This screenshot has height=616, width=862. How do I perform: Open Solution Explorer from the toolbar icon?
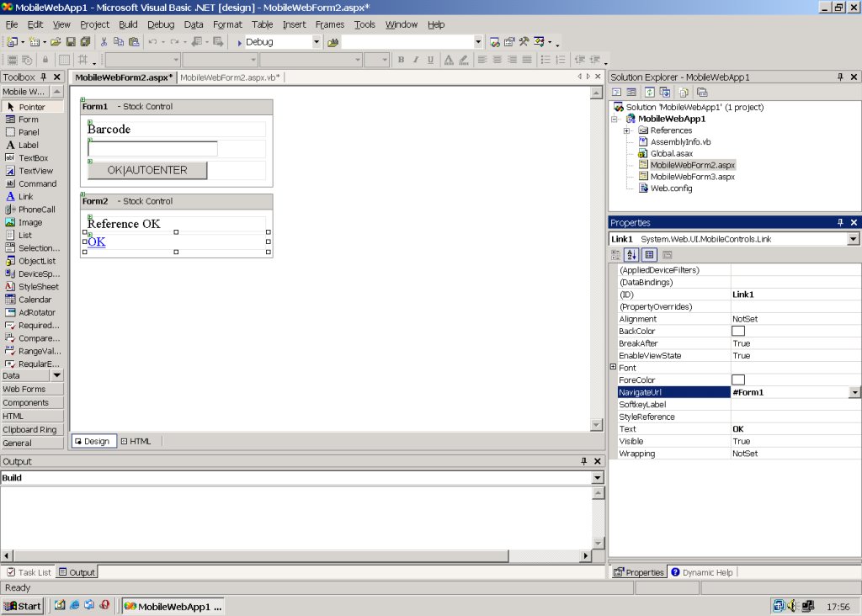[x=495, y=42]
